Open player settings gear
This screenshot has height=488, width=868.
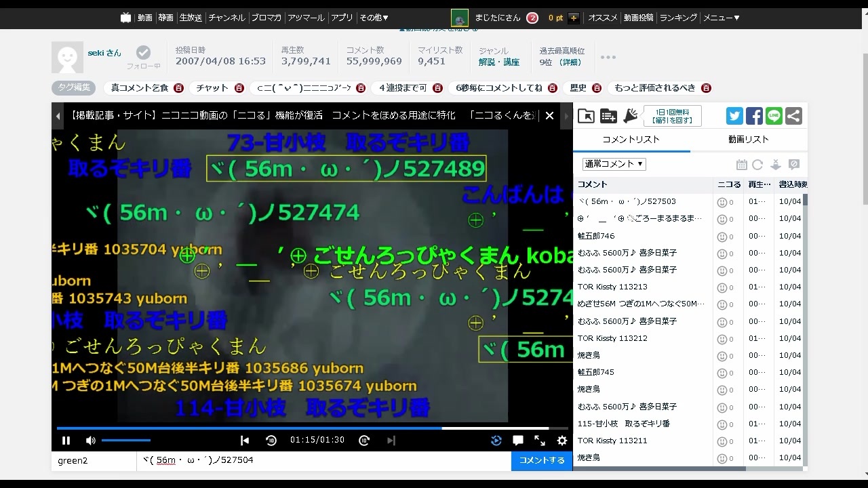[562, 441]
